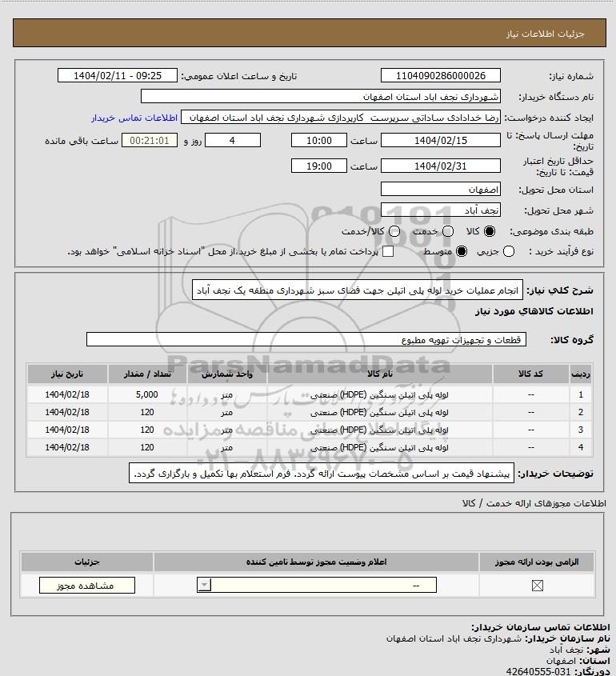
Task: Click the واحد شمارش column header
Action: click(x=227, y=374)
